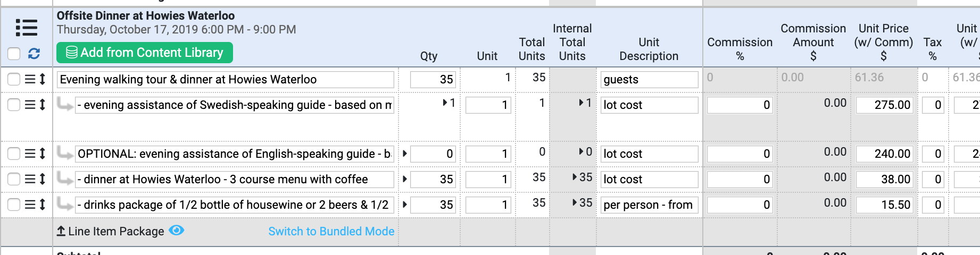Click unit price field showing 275.00
Image resolution: width=980 pixels, height=255 pixels.
[885, 105]
